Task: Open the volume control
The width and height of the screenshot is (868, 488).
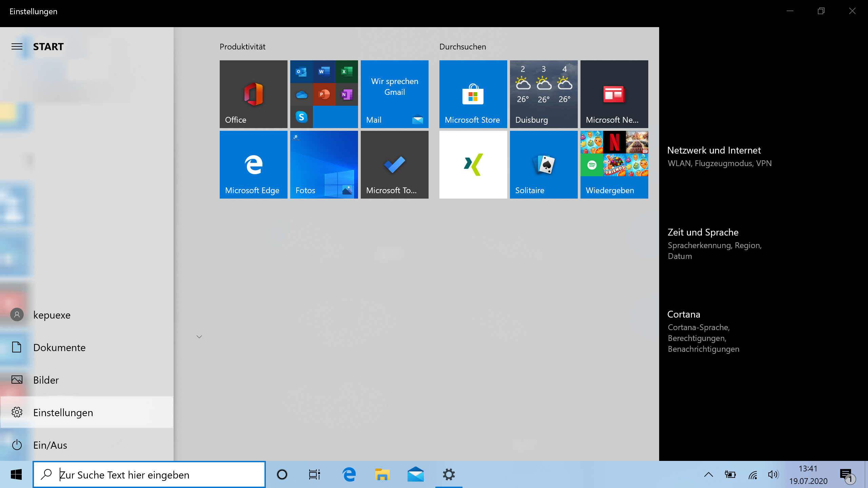Action: pos(773,474)
